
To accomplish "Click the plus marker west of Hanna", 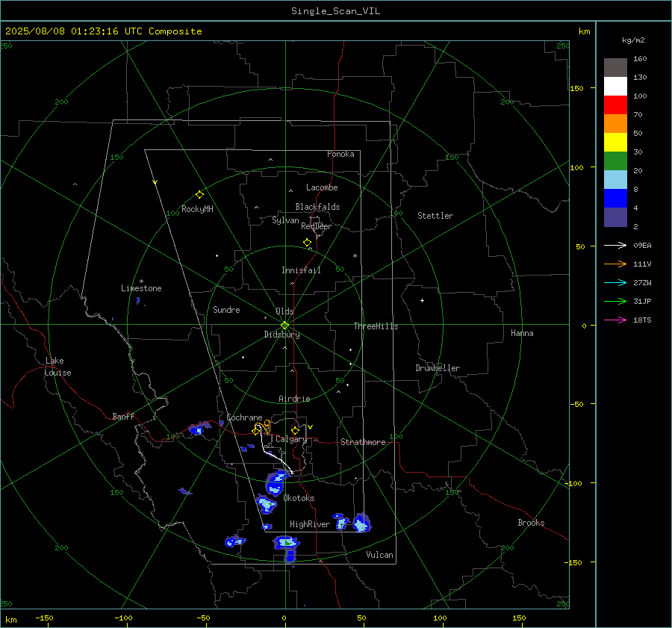I will [422, 300].
